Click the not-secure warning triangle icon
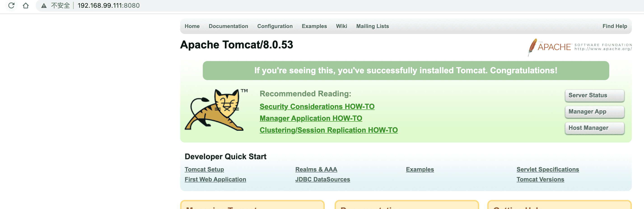Viewport: 644px width, 209px height. [44, 6]
